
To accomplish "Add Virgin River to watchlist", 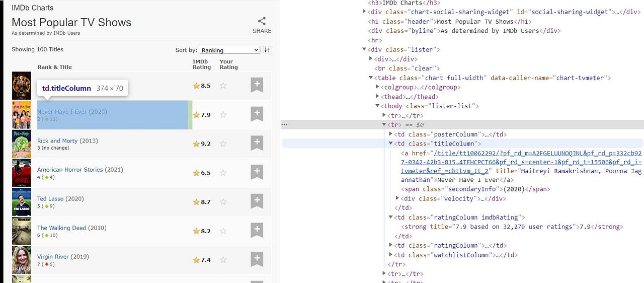I will click(257, 259).
